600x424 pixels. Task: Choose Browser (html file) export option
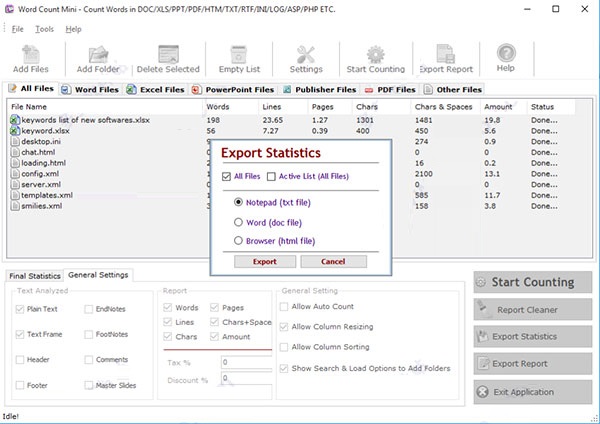pos(238,241)
